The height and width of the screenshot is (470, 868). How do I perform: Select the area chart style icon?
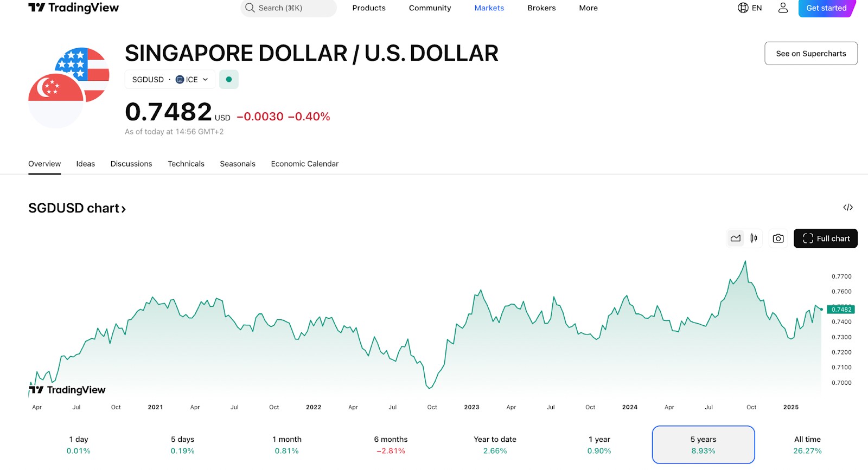(x=736, y=238)
